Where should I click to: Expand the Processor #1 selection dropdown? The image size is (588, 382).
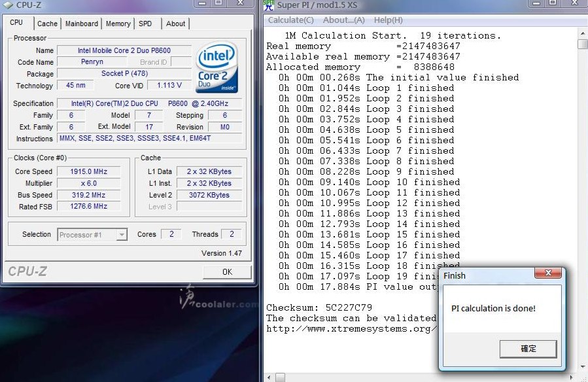[x=122, y=235]
